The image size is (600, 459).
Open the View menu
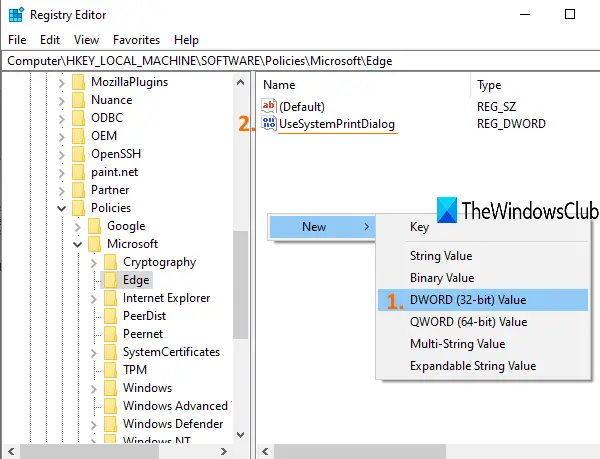86,40
